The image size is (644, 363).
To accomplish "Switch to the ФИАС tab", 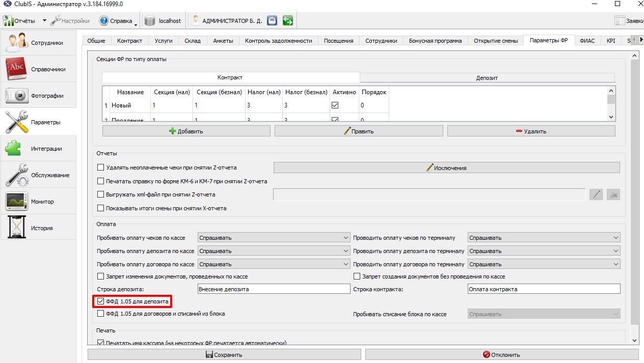I will [587, 41].
